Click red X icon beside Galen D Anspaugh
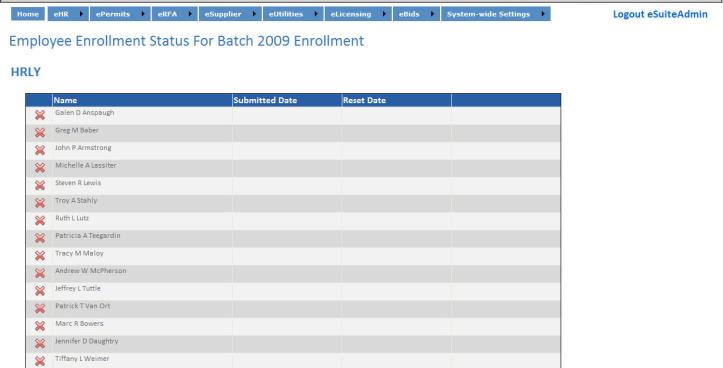This screenshot has width=723, height=368. point(40,115)
